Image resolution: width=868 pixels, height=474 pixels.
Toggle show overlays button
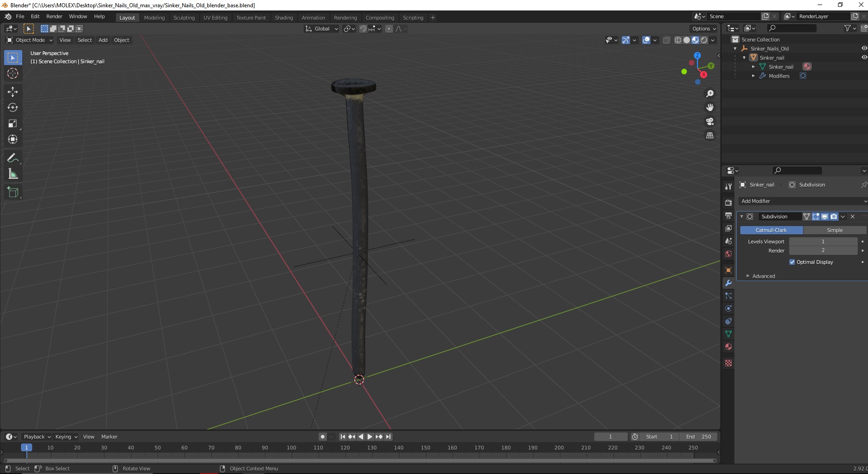click(x=646, y=40)
